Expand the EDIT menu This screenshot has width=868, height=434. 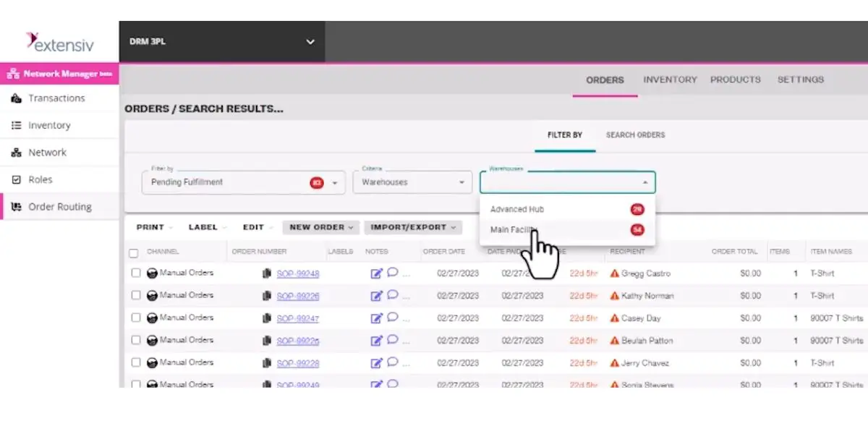(258, 227)
